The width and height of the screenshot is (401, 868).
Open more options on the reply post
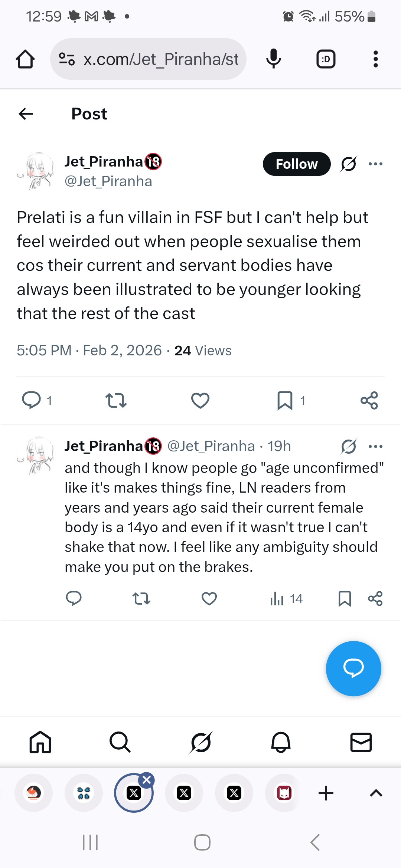coord(375,446)
